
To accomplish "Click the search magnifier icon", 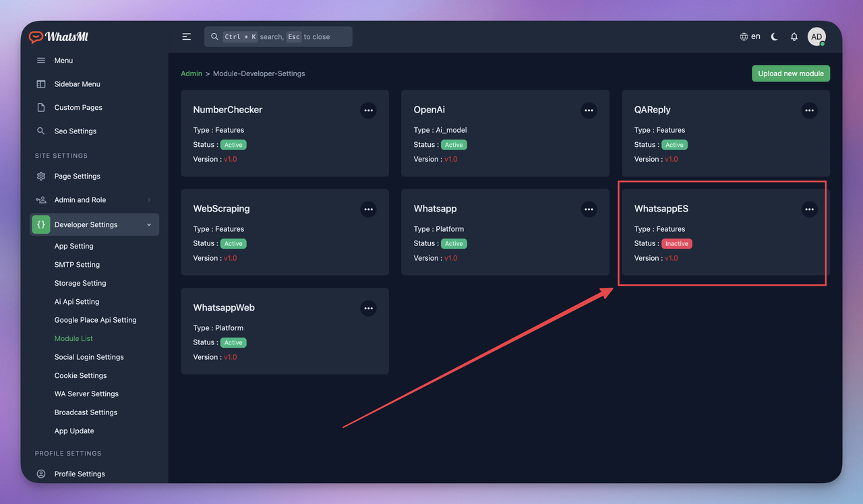I will [x=214, y=36].
